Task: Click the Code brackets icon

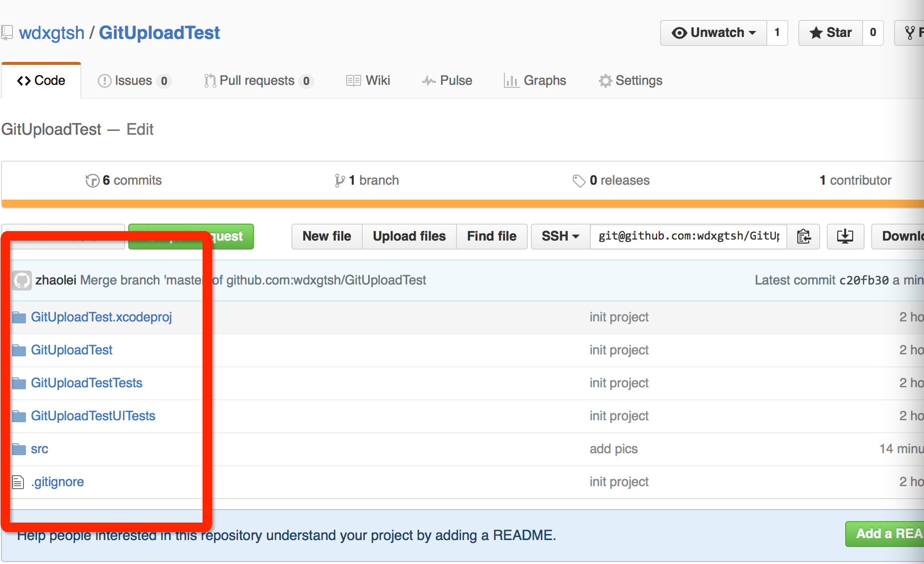Action: [x=24, y=81]
